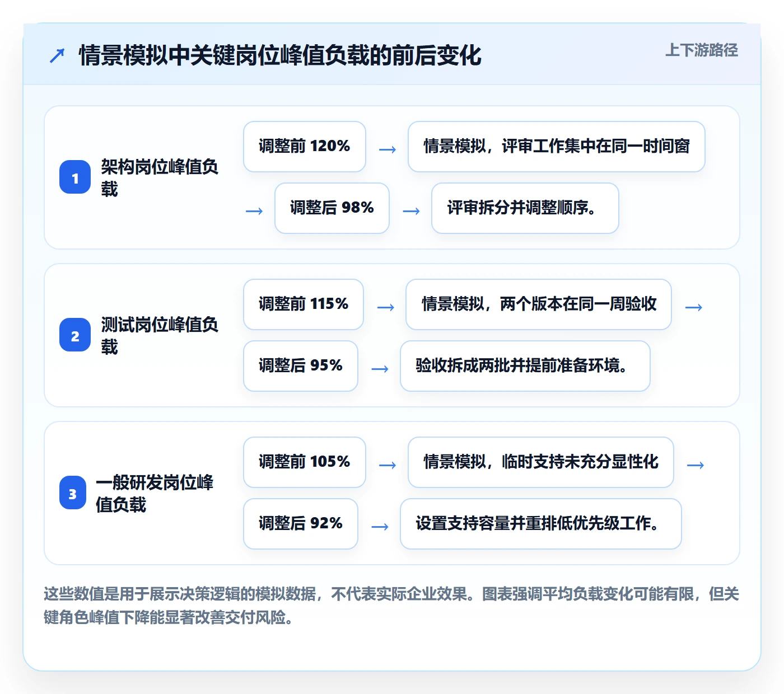
Task: Click the 调整前 120% chip
Action: point(305,147)
